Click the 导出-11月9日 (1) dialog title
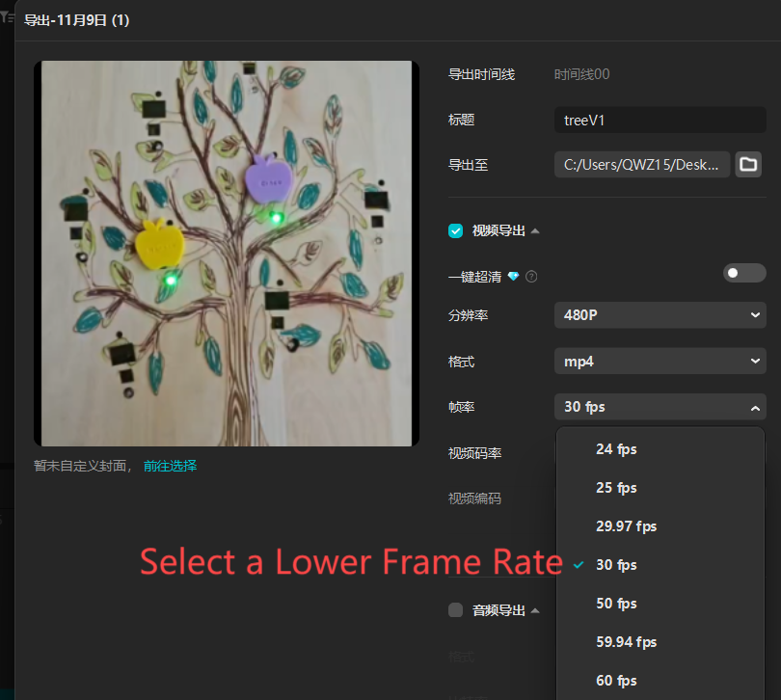 pos(77,20)
